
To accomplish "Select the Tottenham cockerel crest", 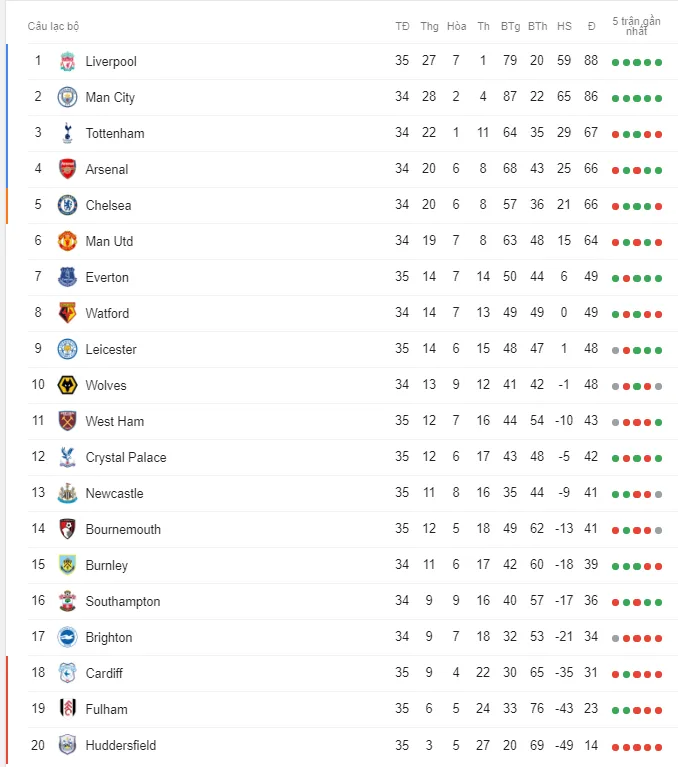I will pos(68,133).
